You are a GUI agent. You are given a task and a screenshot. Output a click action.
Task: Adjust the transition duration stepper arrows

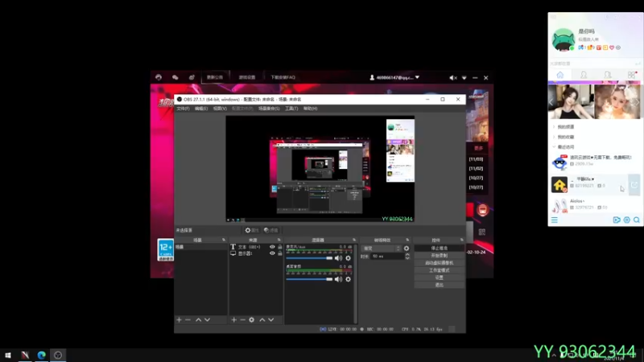point(407,256)
